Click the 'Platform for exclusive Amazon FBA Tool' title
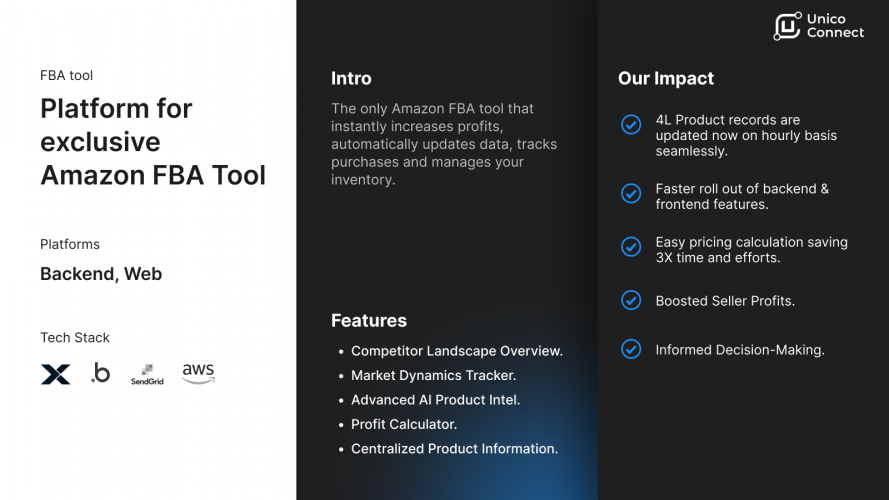Image resolution: width=889 pixels, height=500 pixels. 153,142
